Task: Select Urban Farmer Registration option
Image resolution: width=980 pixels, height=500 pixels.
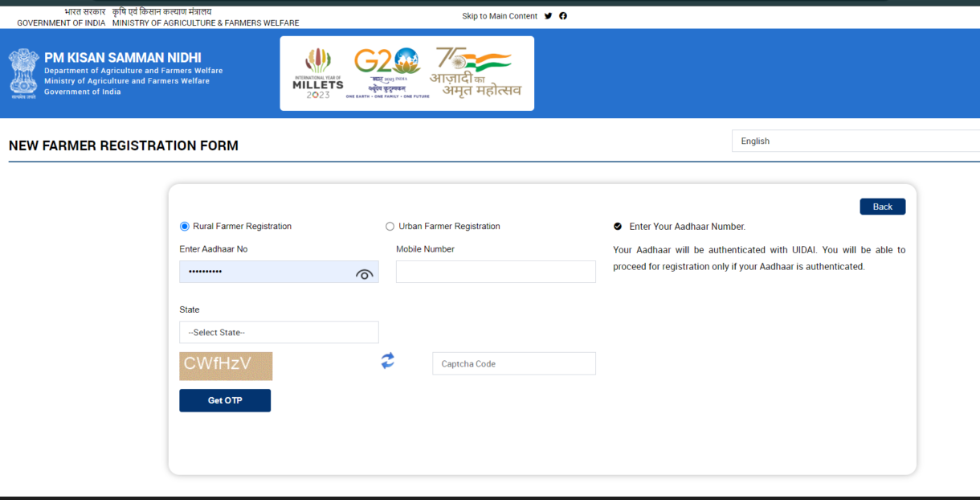Action: (x=390, y=227)
